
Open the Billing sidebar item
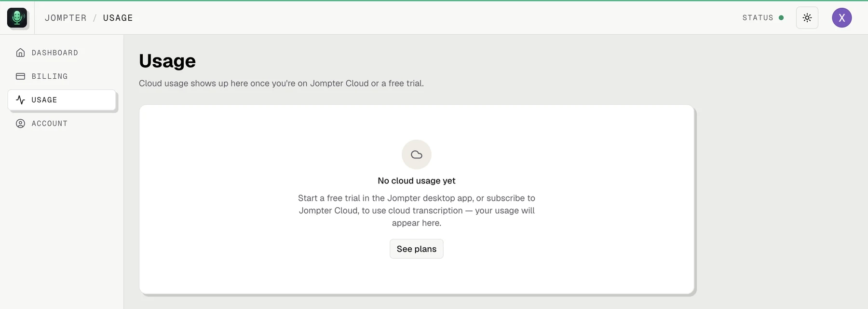tap(62, 76)
